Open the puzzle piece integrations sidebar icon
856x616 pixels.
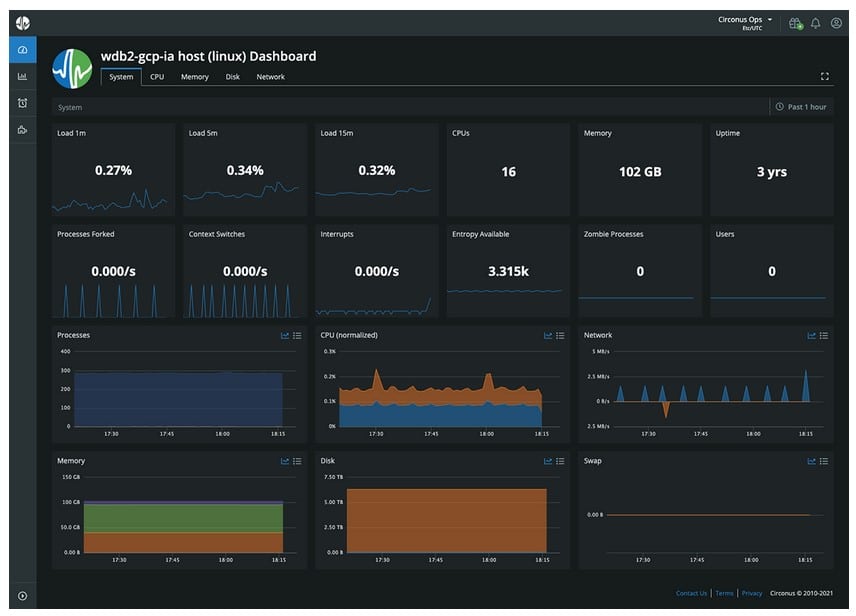(22, 130)
